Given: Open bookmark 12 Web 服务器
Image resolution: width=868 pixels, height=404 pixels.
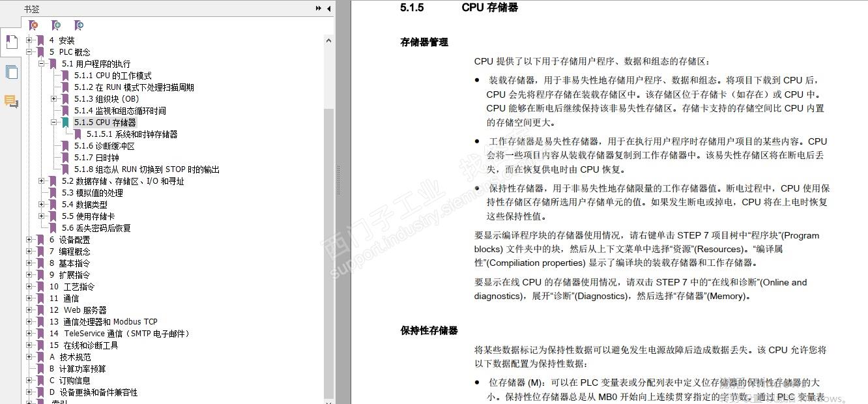Looking at the screenshot, I should tap(78, 310).
